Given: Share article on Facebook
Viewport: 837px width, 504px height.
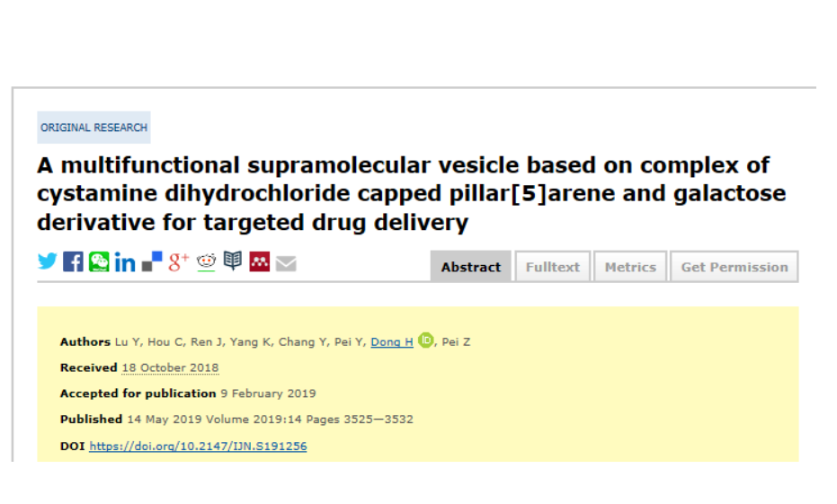Looking at the screenshot, I should 73,261.
